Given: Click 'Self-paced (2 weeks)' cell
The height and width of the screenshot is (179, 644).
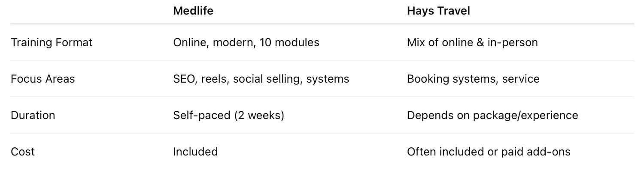Looking at the screenshot, I should (228, 115).
